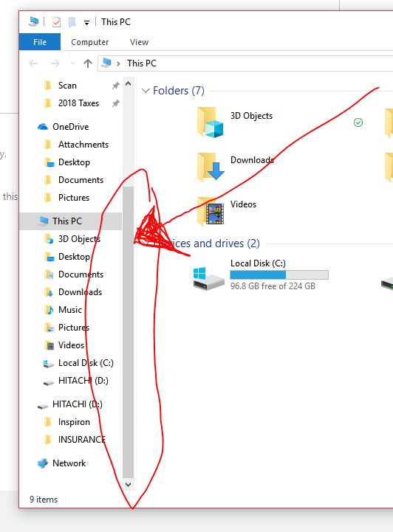Select OneDrive in navigation pane
The width and height of the screenshot is (393, 532).
click(x=71, y=127)
